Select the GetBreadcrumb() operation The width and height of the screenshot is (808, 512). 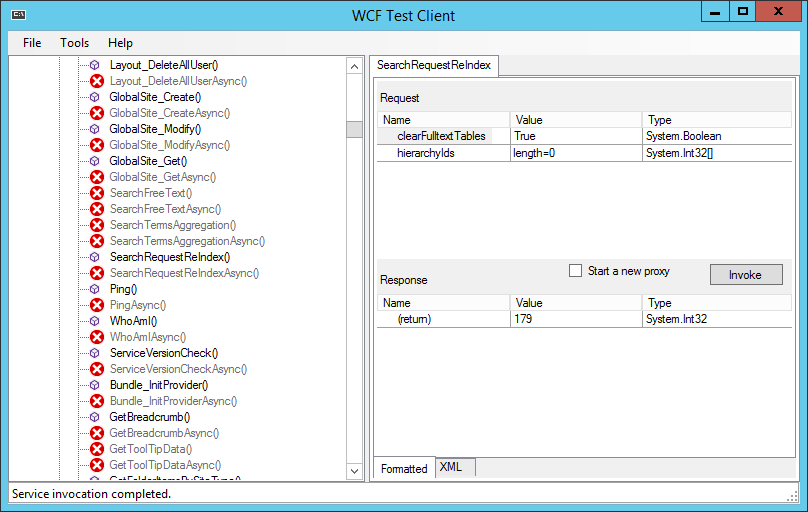coord(149,417)
